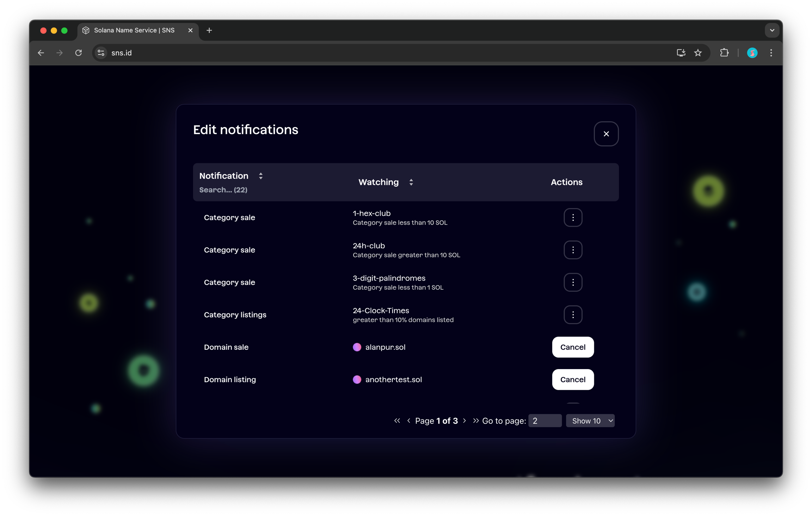Jump to first page double arrow
812x516 pixels.
tap(397, 421)
